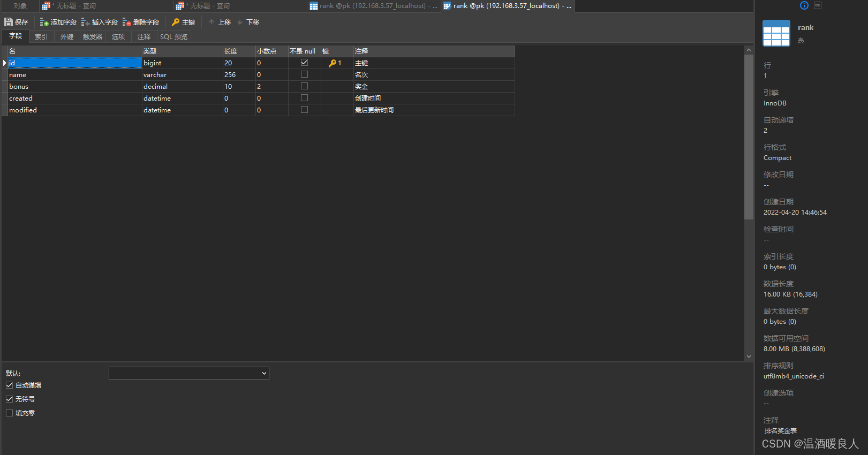
Task: Switch to the Indexes (索引) tab
Action: [x=41, y=37]
